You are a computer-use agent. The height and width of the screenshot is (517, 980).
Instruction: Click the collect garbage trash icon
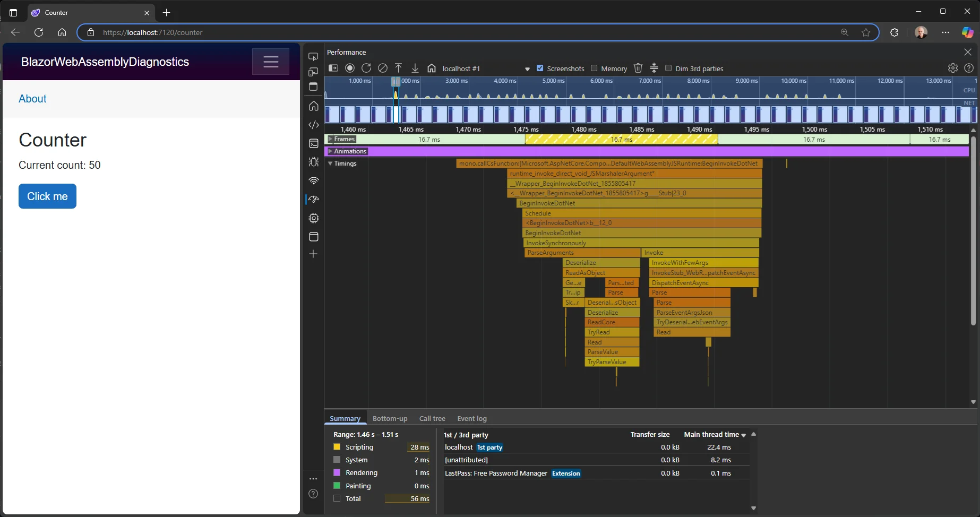tap(638, 68)
